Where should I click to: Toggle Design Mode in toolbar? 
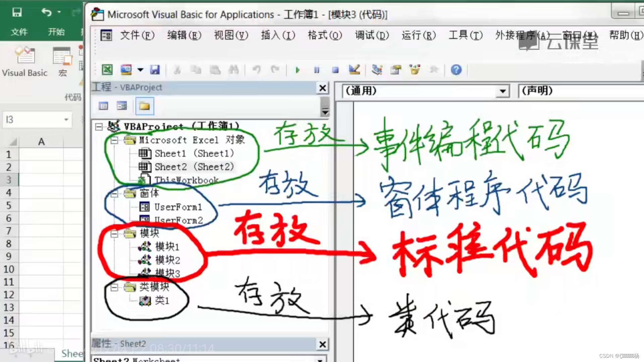pos(355,70)
